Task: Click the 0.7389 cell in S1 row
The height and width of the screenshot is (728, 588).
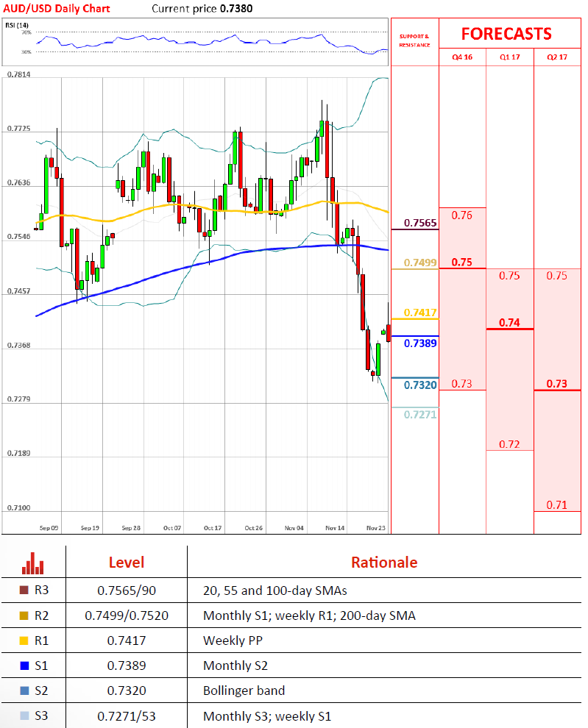Action: click(127, 665)
